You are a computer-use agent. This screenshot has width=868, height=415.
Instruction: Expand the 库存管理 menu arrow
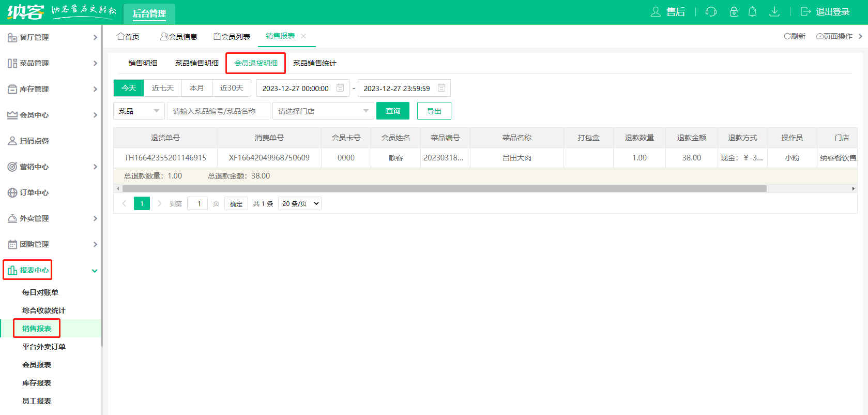pos(95,89)
